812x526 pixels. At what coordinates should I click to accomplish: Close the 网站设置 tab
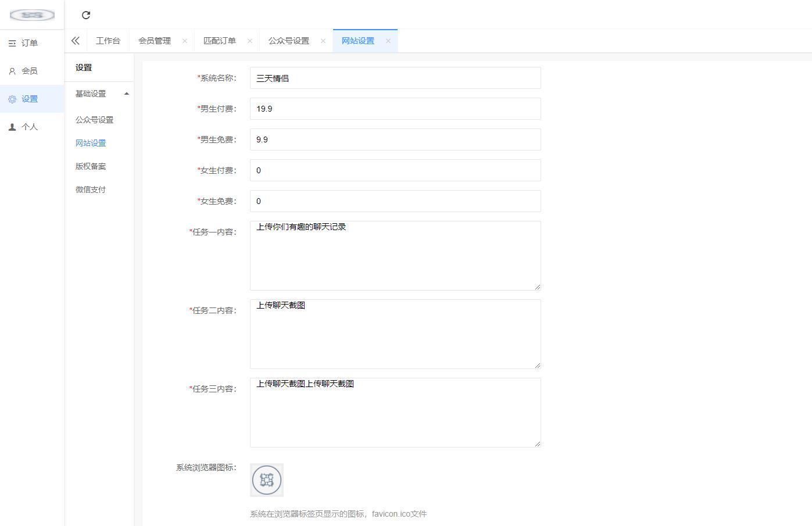tap(388, 41)
